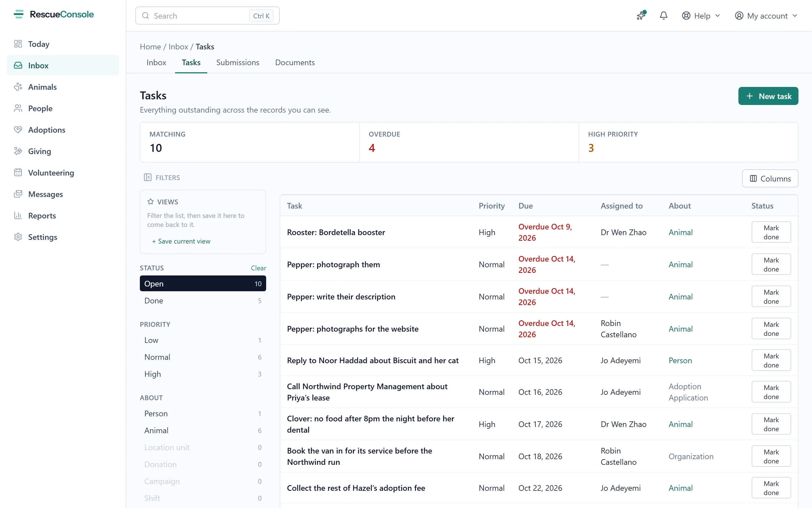Click the Reports chart icon
Image resolution: width=812 pixels, height=508 pixels.
pyautogui.click(x=18, y=216)
